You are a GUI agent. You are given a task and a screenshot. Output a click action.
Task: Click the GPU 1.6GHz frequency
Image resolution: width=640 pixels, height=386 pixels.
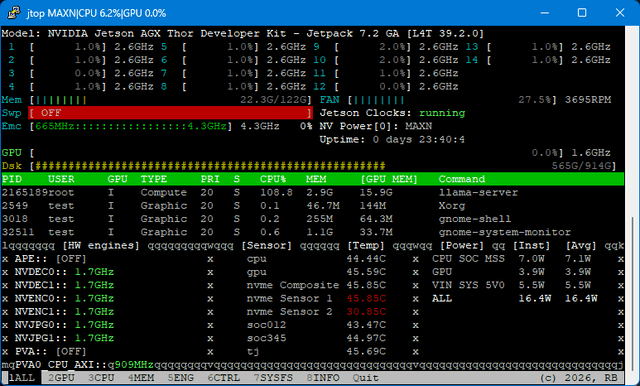click(x=591, y=153)
